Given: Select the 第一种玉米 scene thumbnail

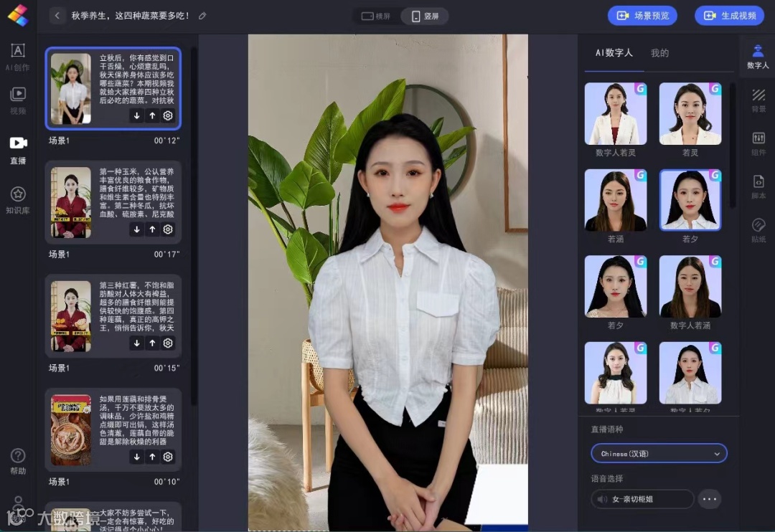Looking at the screenshot, I should click(71, 202).
